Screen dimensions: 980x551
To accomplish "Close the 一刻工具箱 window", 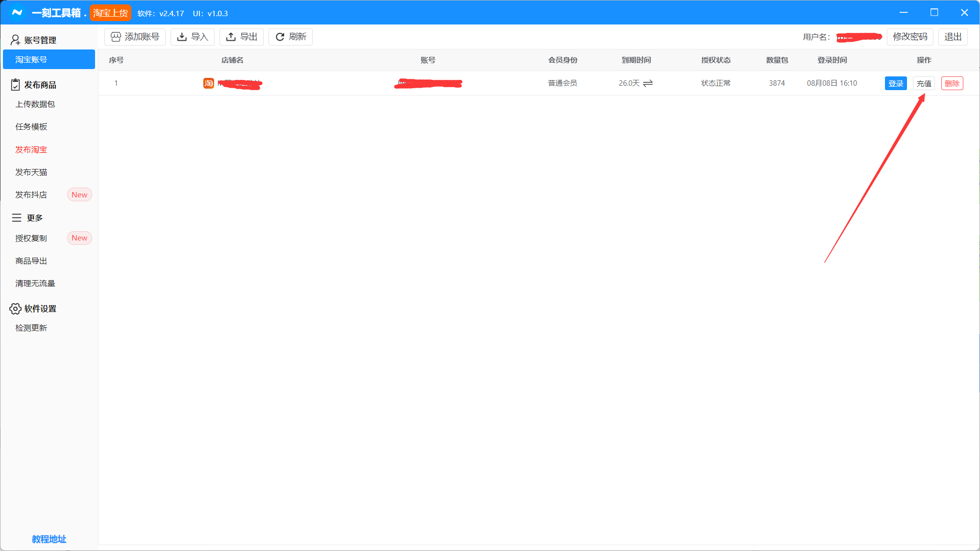I will (964, 12).
